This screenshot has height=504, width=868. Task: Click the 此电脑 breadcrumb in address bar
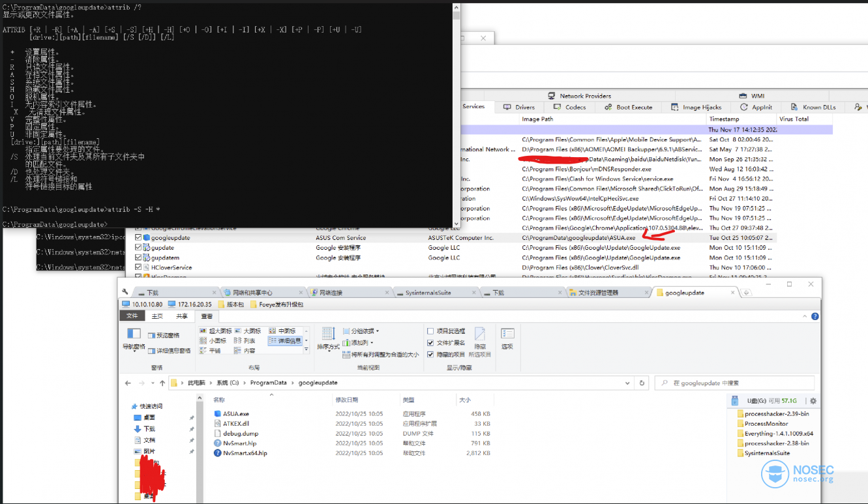[x=197, y=383]
